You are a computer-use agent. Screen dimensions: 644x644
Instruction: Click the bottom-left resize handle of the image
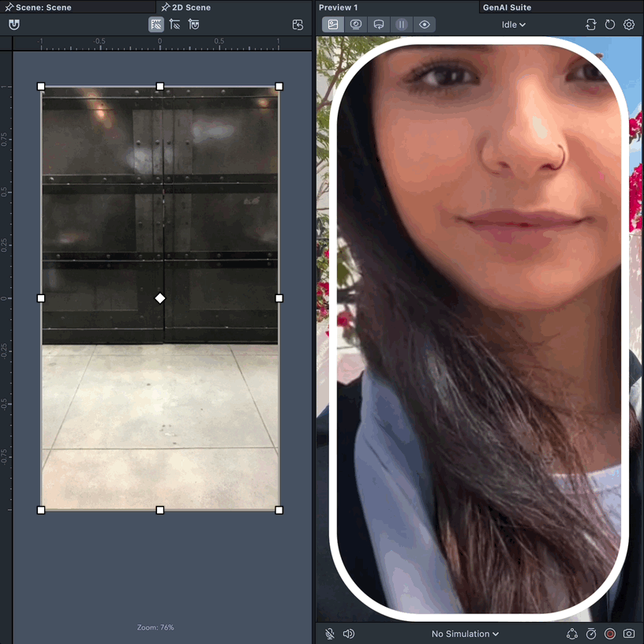pyautogui.click(x=41, y=510)
